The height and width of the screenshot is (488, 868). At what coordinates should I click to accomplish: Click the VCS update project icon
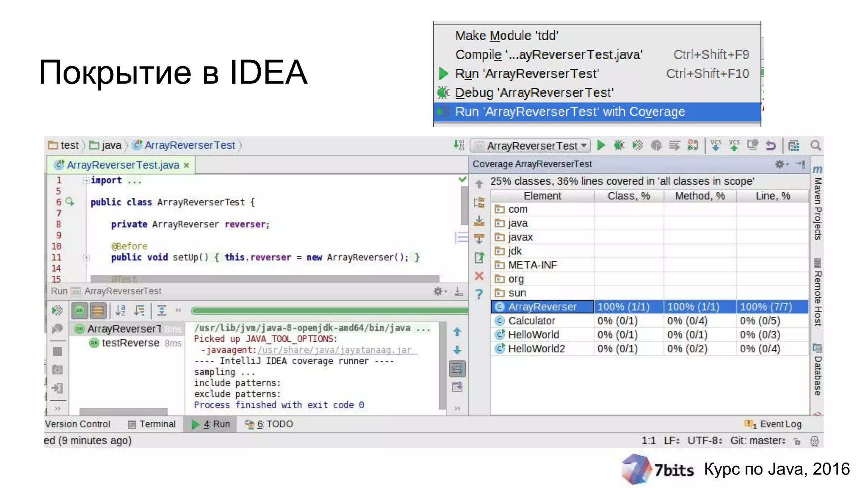coord(716,146)
